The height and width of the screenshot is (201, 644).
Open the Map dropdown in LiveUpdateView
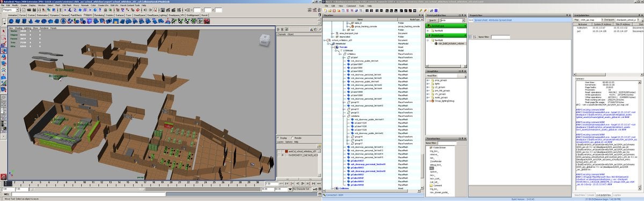(x=602, y=20)
